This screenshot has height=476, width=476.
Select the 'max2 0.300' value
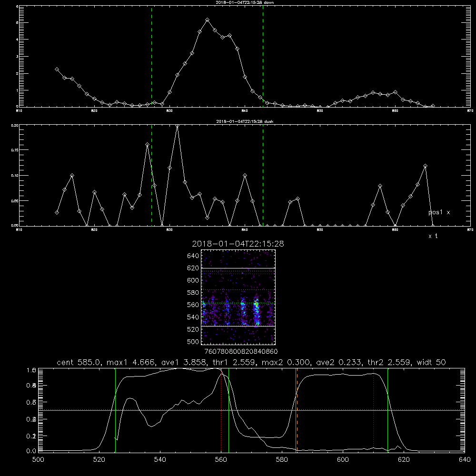(x=286, y=362)
